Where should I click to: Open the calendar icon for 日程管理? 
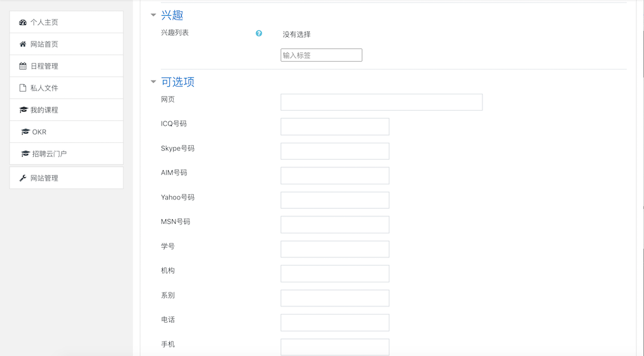point(23,66)
